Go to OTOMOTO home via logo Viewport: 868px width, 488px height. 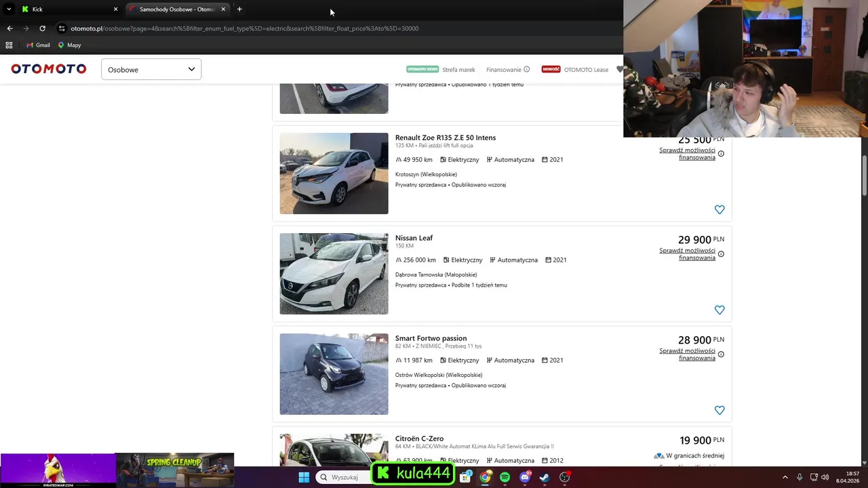pos(49,68)
